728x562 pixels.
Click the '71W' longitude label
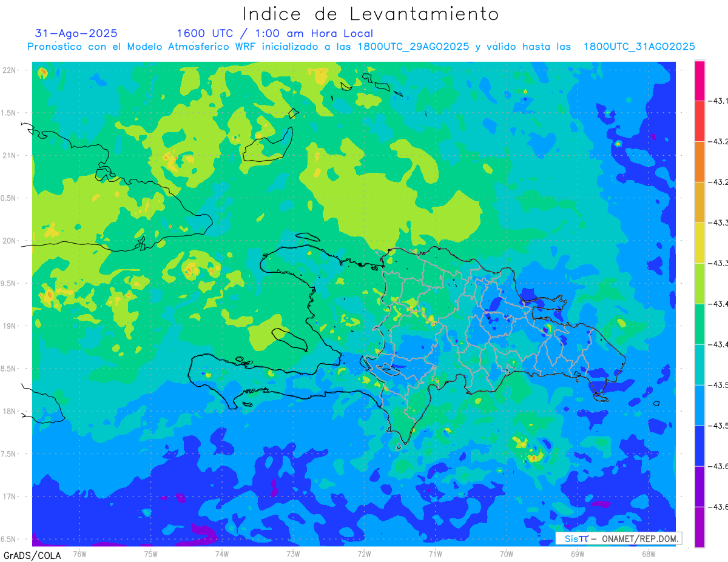(x=435, y=554)
